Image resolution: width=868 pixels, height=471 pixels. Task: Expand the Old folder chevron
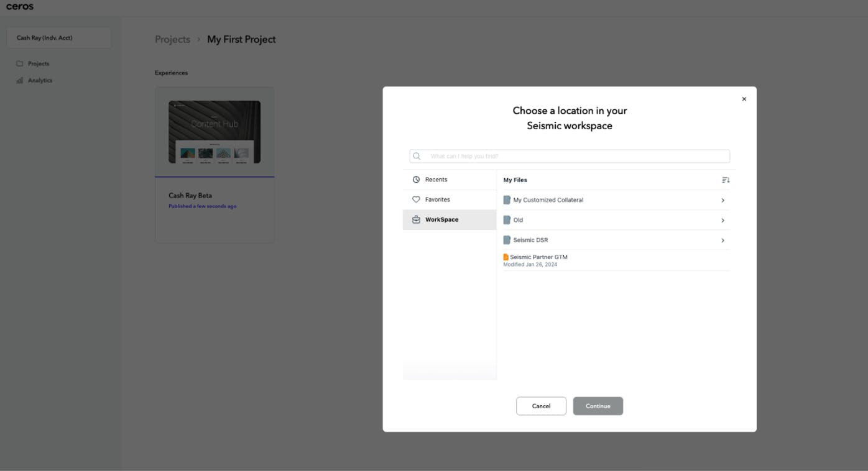click(723, 221)
